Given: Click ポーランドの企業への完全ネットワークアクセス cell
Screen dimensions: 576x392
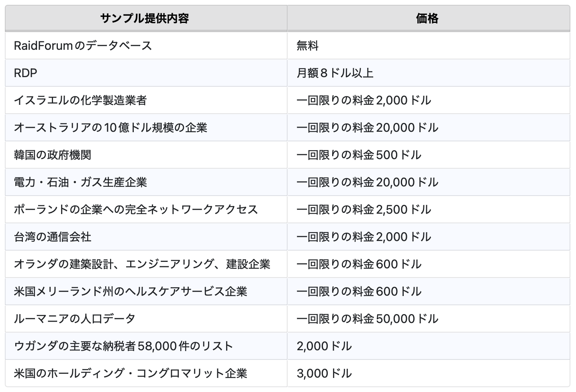Looking at the screenshot, I should (x=136, y=210).
